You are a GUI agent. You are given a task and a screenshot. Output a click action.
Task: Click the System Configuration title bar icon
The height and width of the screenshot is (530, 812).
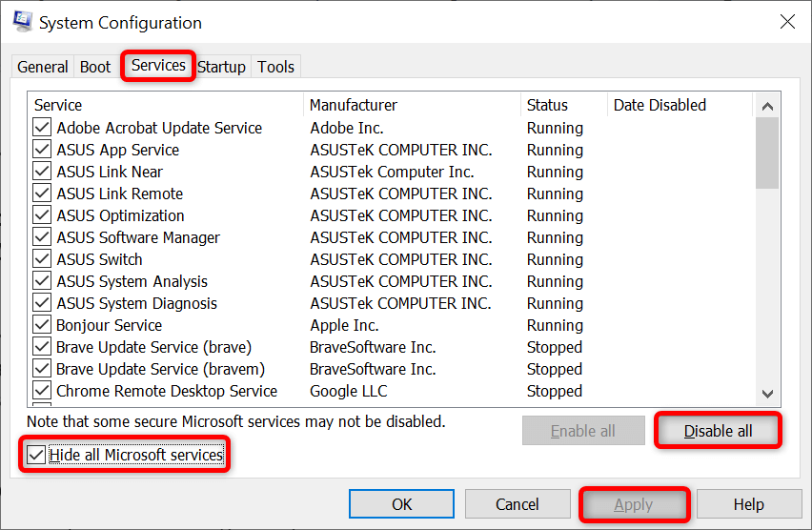(22, 22)
